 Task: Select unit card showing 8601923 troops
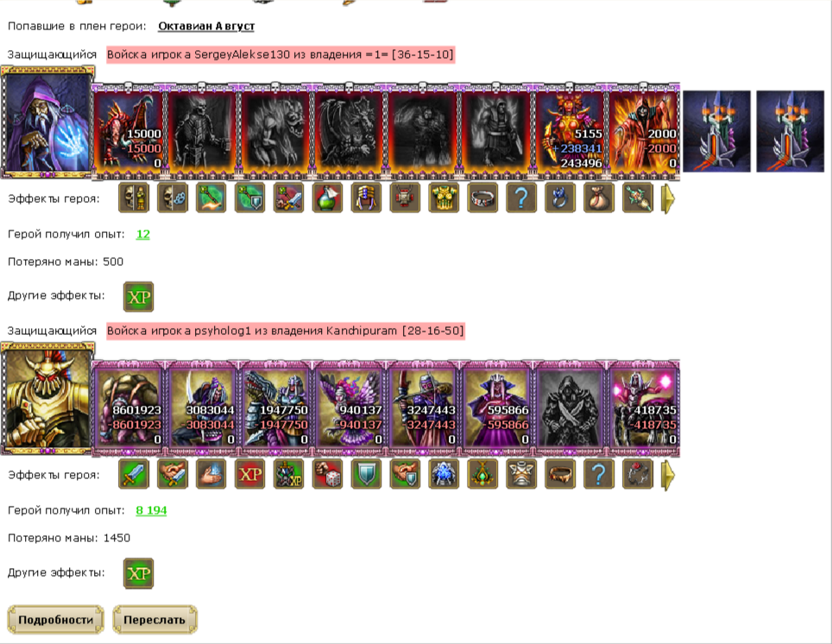128,407
